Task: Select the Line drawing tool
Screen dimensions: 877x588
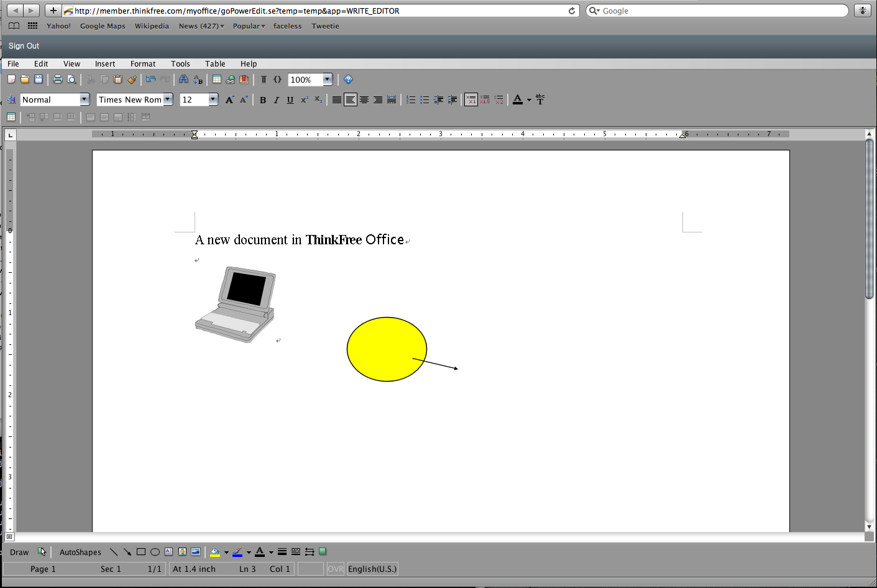Action: click(114, 552)
